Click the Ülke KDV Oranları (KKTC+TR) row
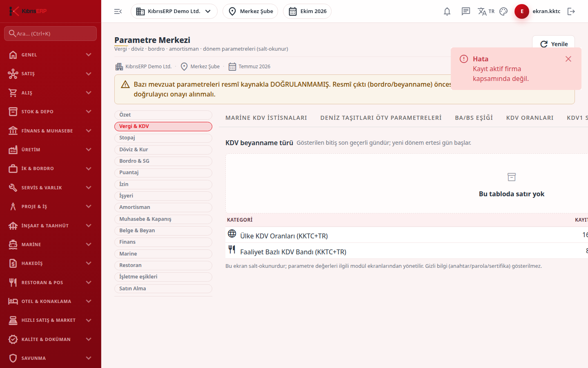 pos(407,235)
